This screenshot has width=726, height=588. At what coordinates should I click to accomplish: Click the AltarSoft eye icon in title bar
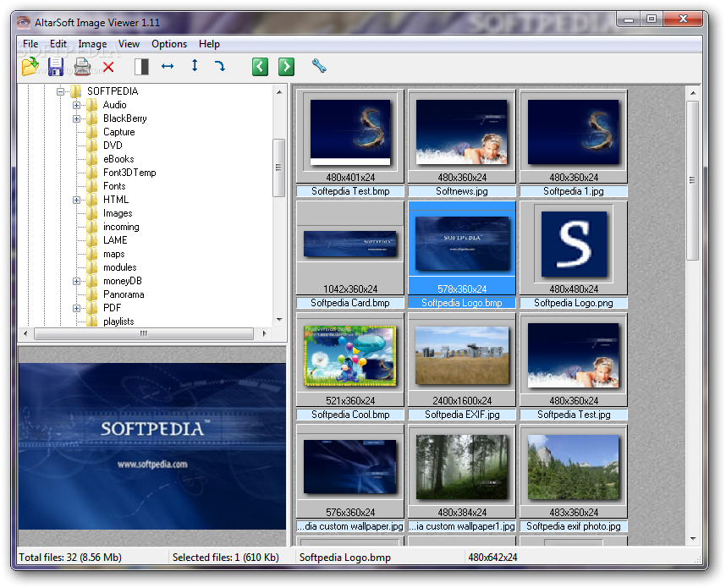23,22
